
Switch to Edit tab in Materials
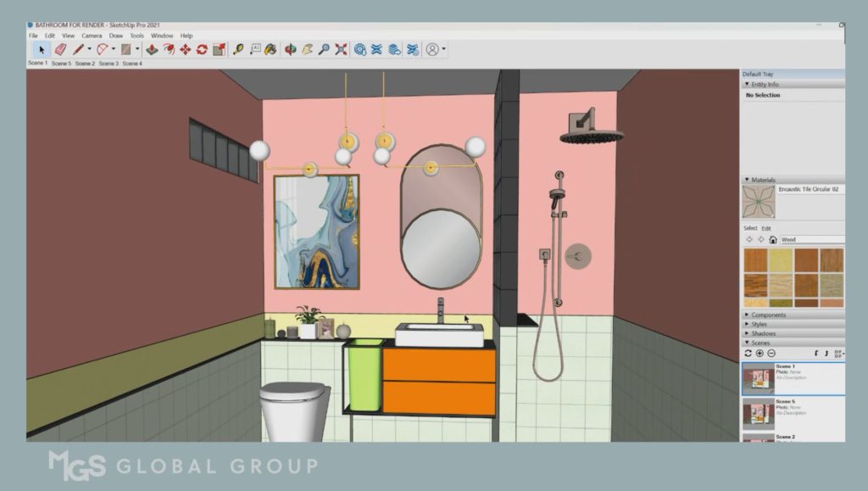point(766,228)
